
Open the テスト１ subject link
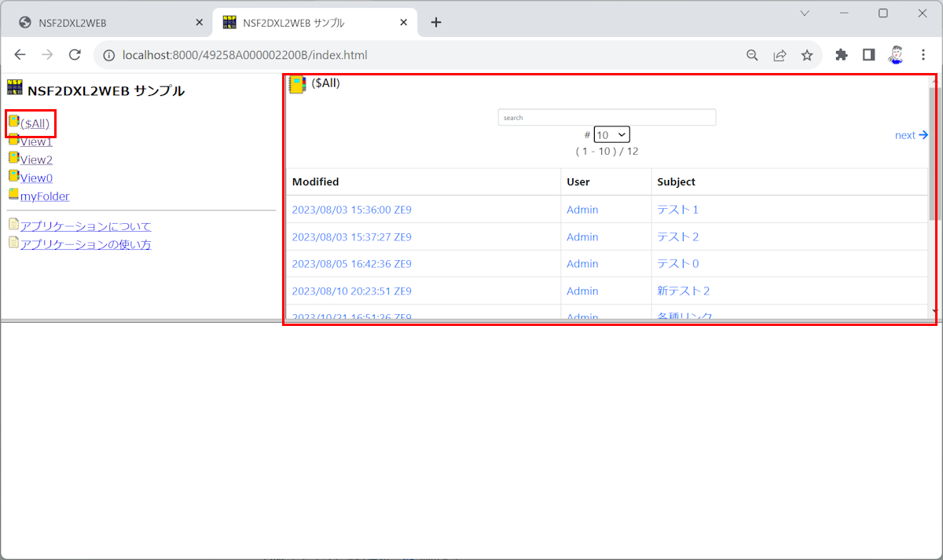677,210
